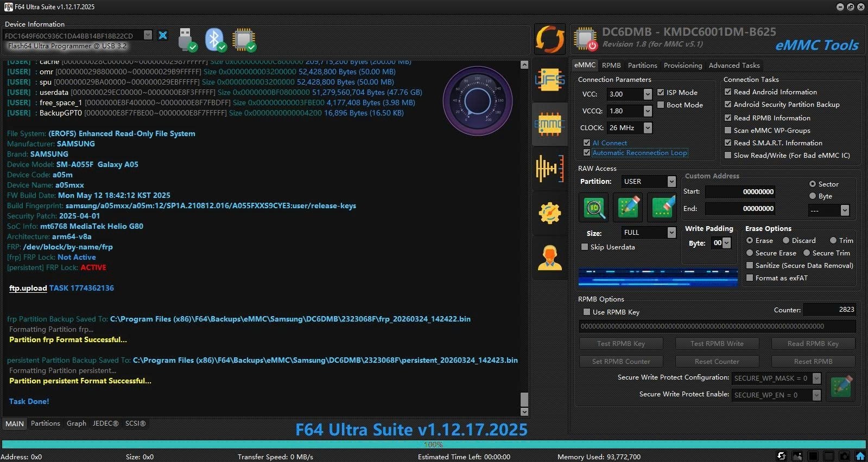The height and width of the screenshot is (462, 868).
Task: Click the Write partition pencil icon
Action: [628, 208]
